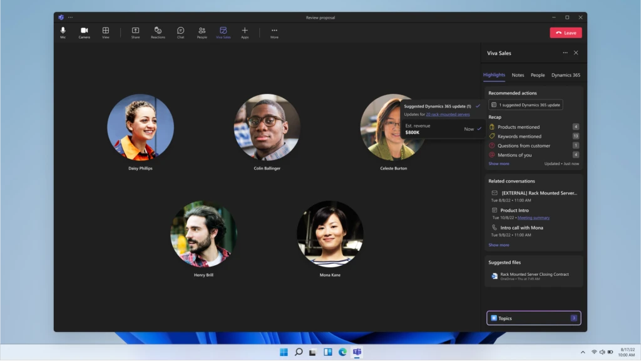Toggle the Viva Sales panel icon
The image size is (641, 364).
[x=223, y=31]
